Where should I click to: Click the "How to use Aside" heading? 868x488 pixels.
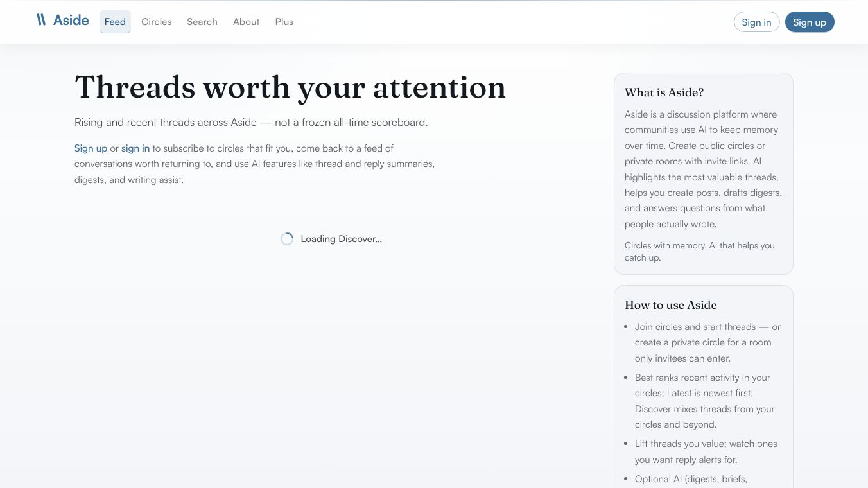671,305
